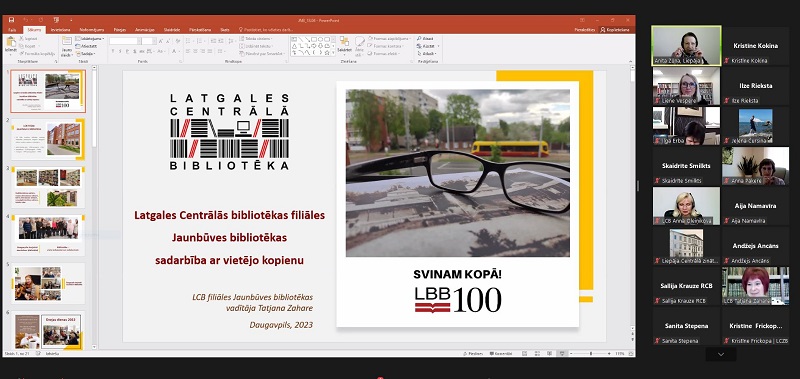The width and height of the screenshot is (800, 379).
Task: Switch to the Ievietošana ribbon tab
Action: [60, 30]
